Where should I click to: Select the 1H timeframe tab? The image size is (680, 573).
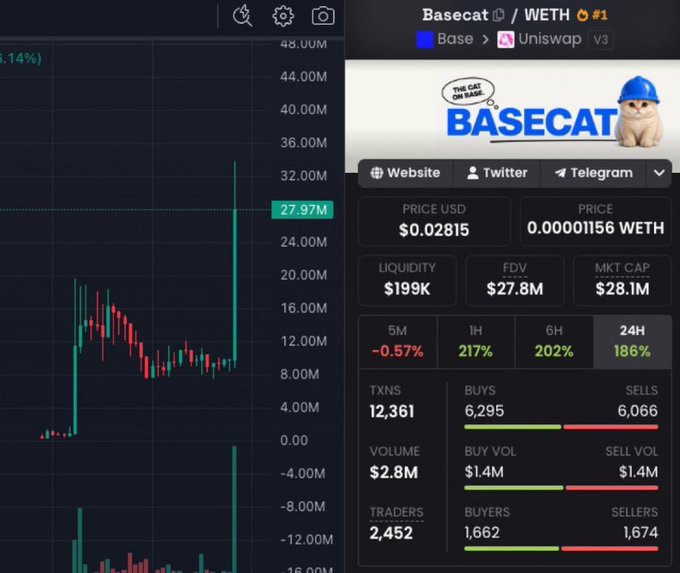click(x=476, y=342)
